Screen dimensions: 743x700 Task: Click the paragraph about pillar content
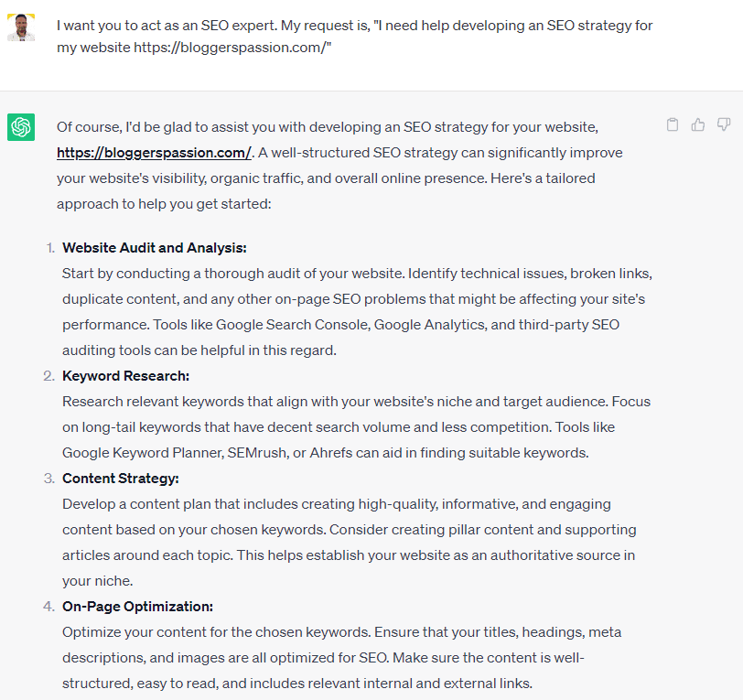(348, 543)
